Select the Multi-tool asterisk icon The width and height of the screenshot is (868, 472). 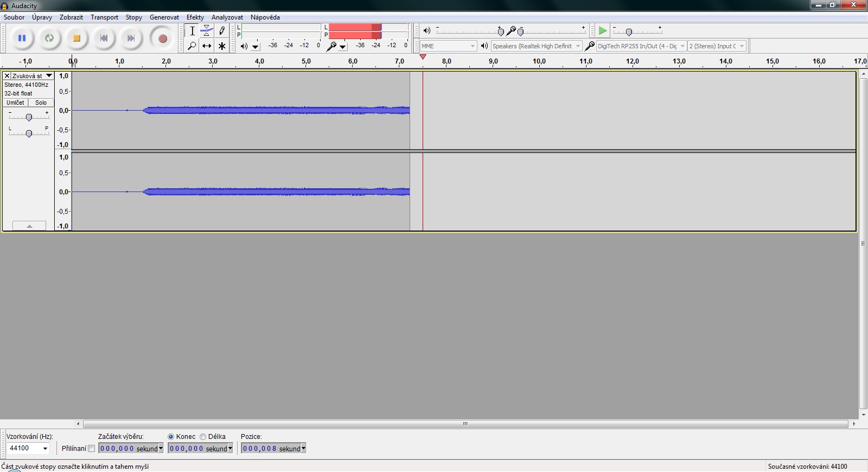pyautogui.click(x=221, y=46)
